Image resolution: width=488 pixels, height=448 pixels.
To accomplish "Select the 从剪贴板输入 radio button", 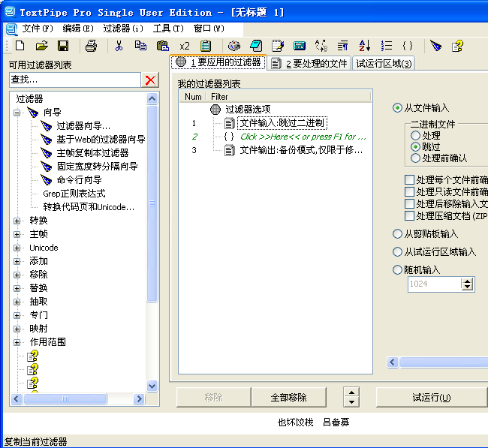I will [x=398, y=233].
